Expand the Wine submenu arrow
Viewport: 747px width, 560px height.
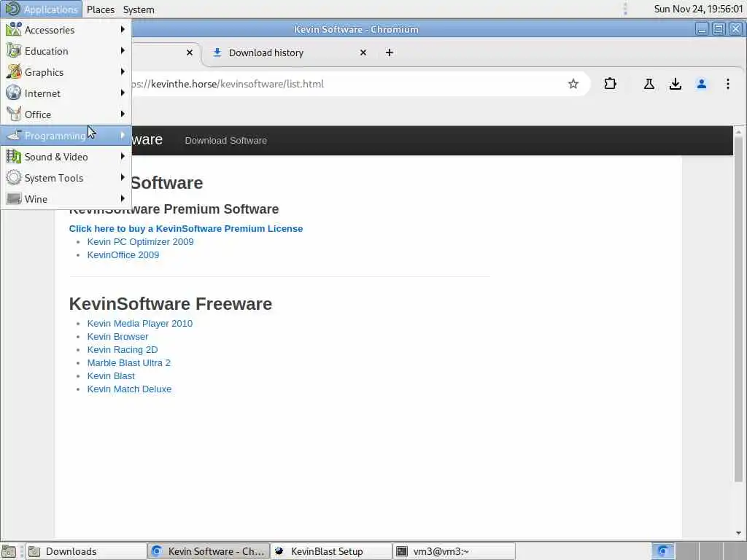[123, 198]
